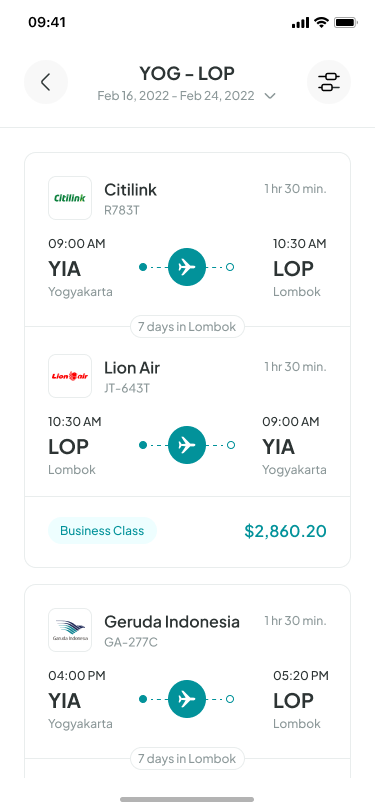
Task: Expand the date range chevron
Action: pos(269,96)
